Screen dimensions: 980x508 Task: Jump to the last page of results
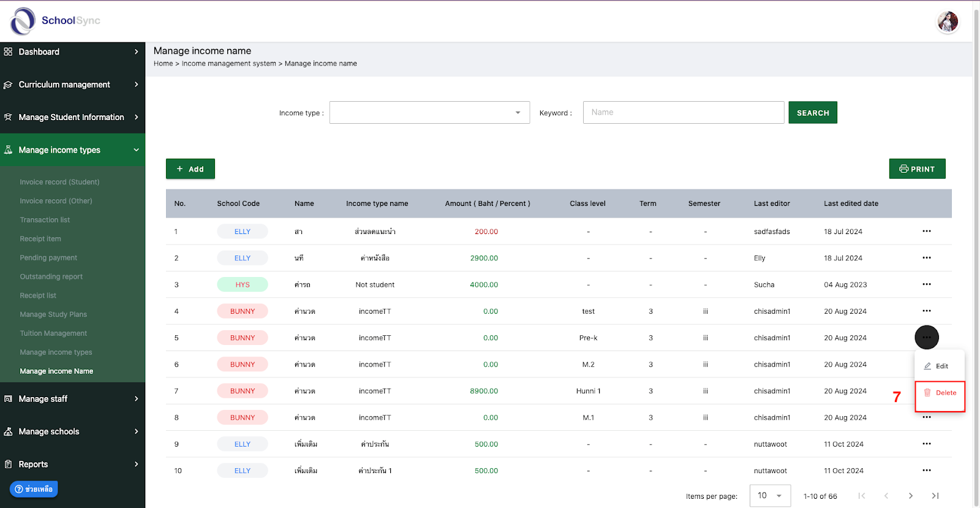(935, 496)
